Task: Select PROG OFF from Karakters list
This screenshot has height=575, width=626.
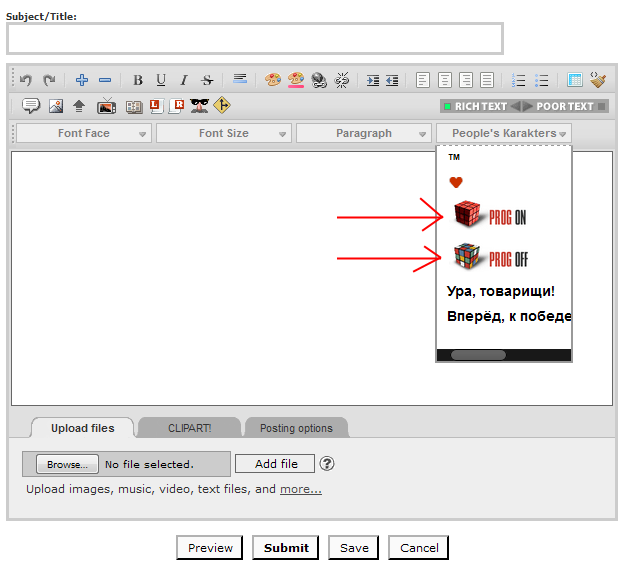Action: tap(489, 258)
